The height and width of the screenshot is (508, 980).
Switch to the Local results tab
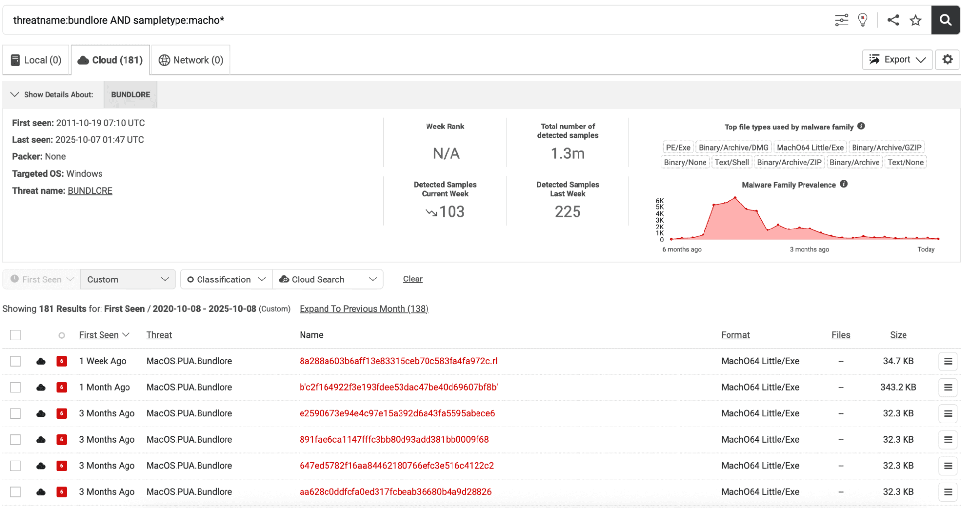pos(36,59)
